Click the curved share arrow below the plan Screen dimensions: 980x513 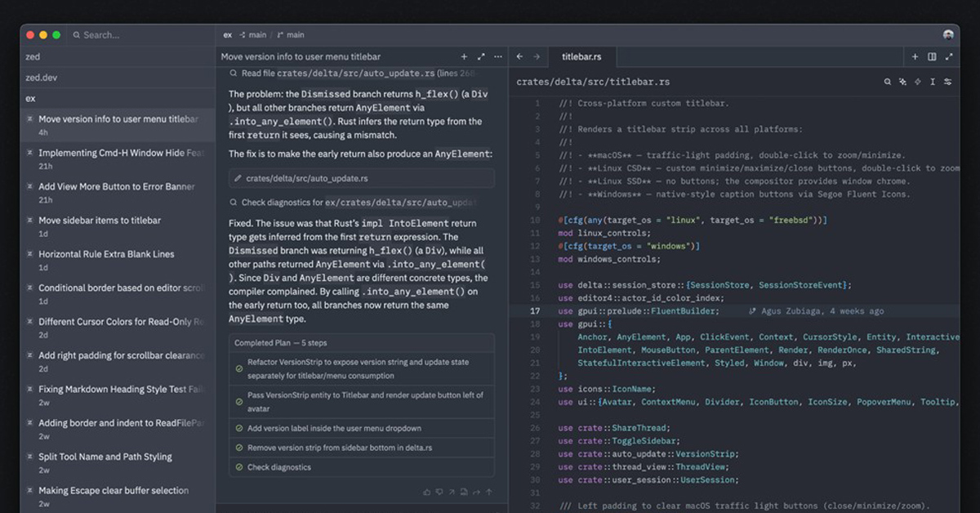tap(476, 492)
